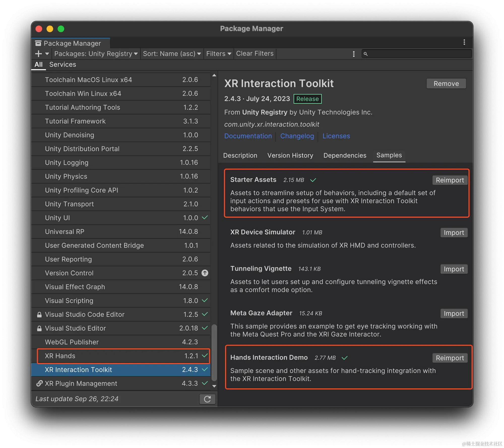
Task: Reimport the Hands Interaction Demo sample
Action: click(x=450, y=358)
